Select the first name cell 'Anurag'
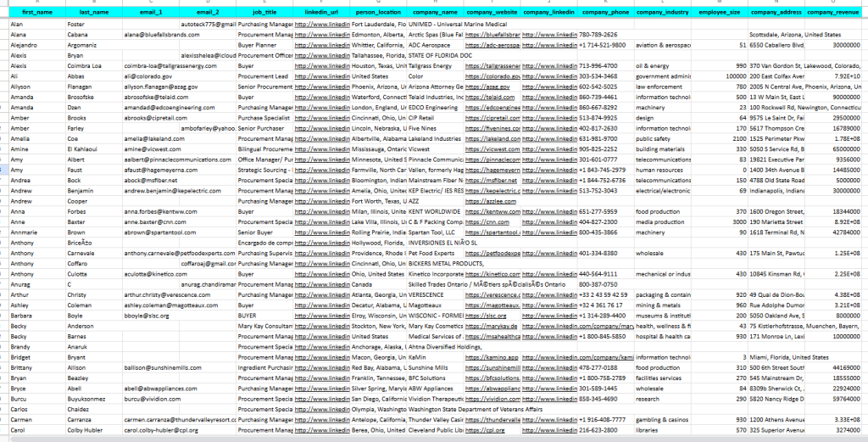The image size is (868, 442). [37, 285]
